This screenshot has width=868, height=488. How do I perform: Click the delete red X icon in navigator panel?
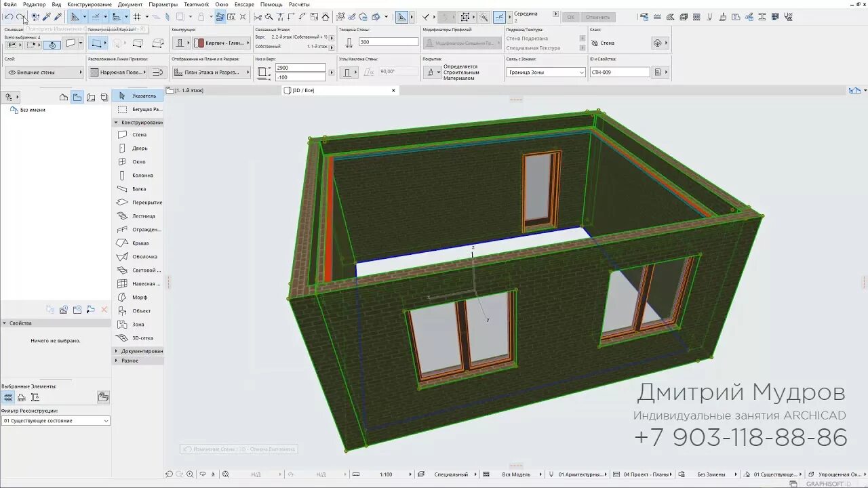point(104,310)
